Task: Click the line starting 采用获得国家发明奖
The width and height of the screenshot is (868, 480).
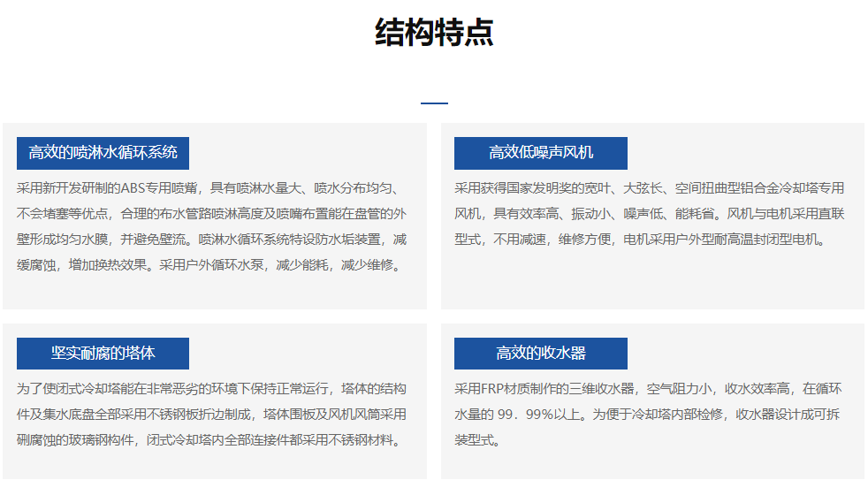Action: (649, 188)
